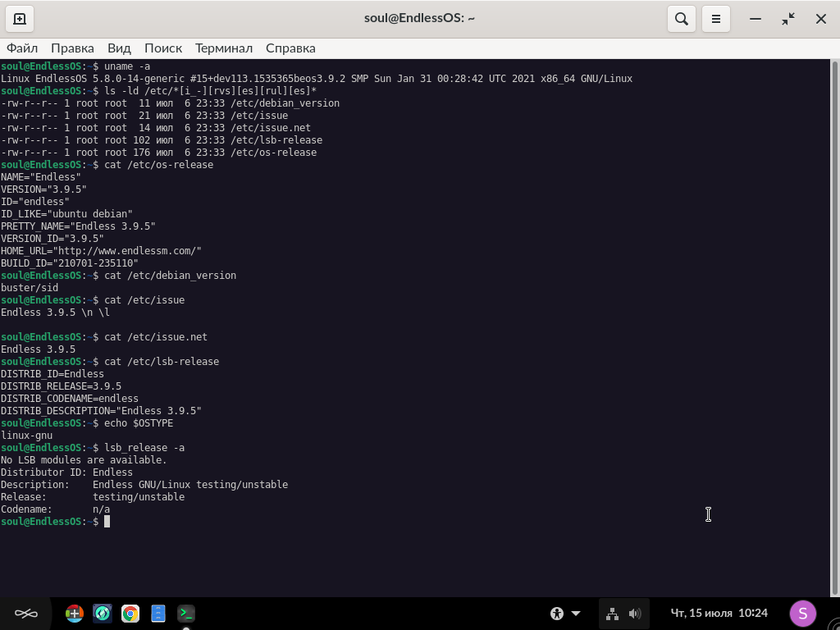Screen dimensions: 840x630
Task: Click the terminal vertical scrollbar
Action: (834, 328)
